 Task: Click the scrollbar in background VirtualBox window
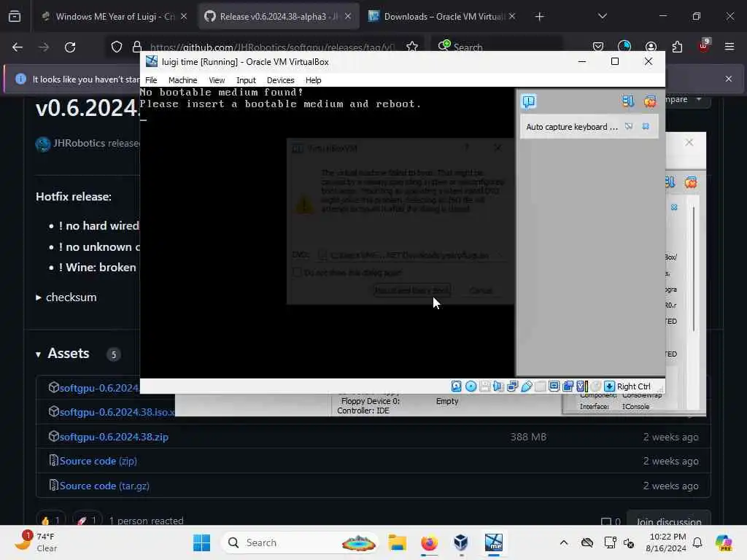click(694, 269)
